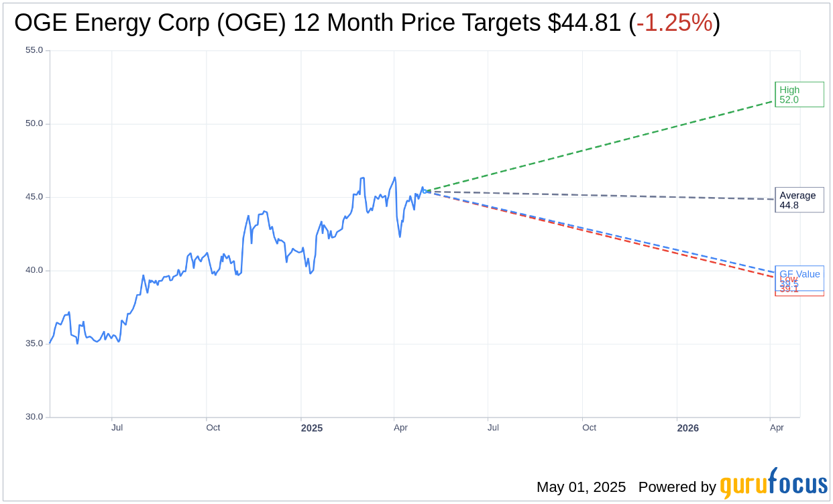Click the 2026 x-axis label
833x504 pixels.
687,428
